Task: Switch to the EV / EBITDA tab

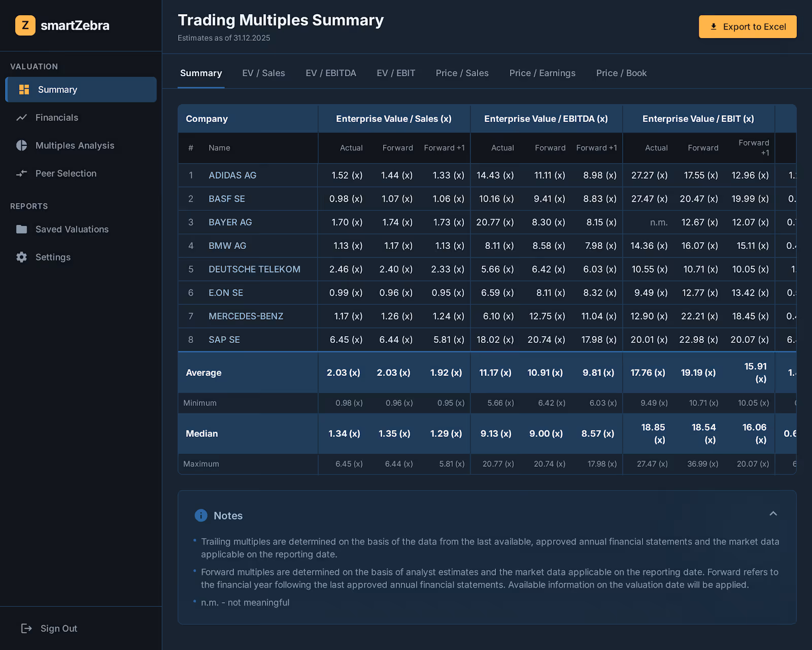Action: tap(331, 73)
